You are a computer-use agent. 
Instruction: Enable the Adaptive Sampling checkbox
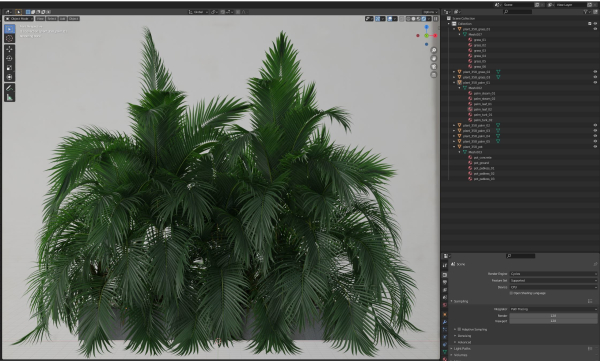(x=459, y=329)
